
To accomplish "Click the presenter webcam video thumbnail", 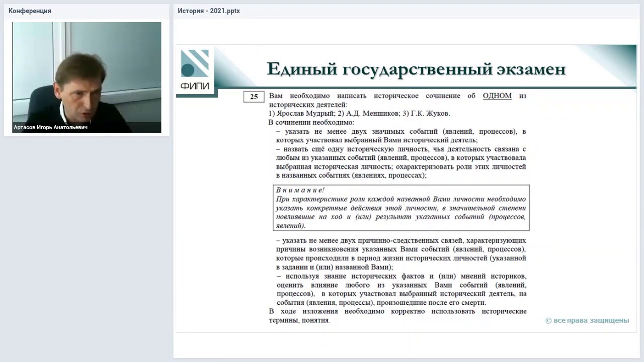I will pyautogui.click(x=87, y=77).
